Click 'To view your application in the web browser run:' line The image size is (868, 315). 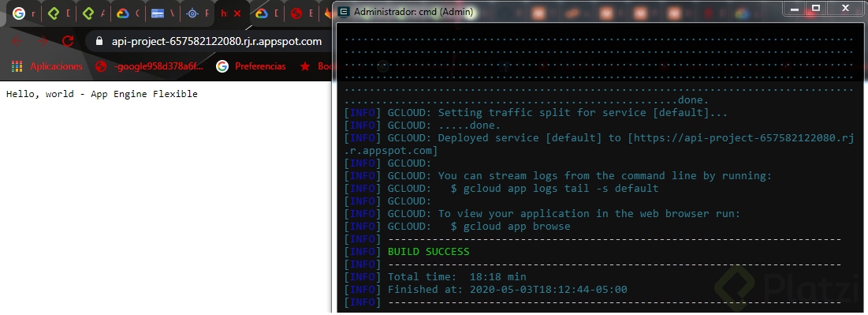(x=589, y=214)
